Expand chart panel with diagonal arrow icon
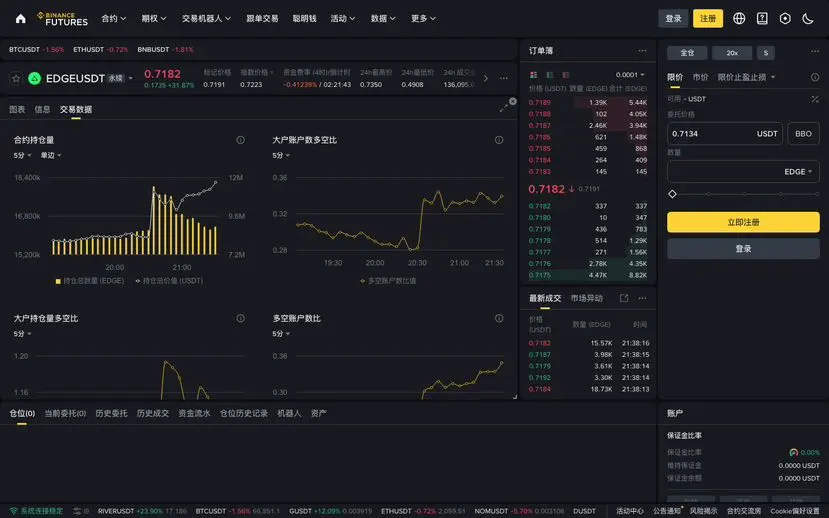829x518 pixels. tap(503, 108)
